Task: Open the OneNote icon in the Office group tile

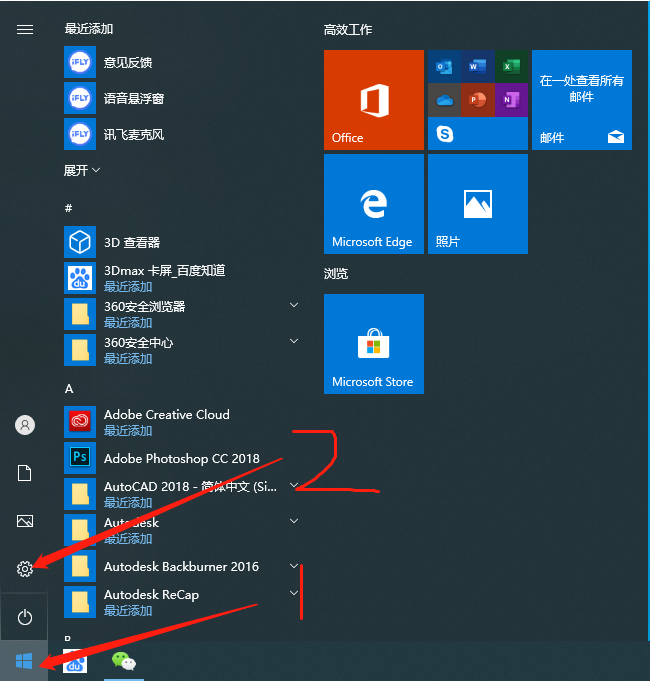Action: (512, 100)
